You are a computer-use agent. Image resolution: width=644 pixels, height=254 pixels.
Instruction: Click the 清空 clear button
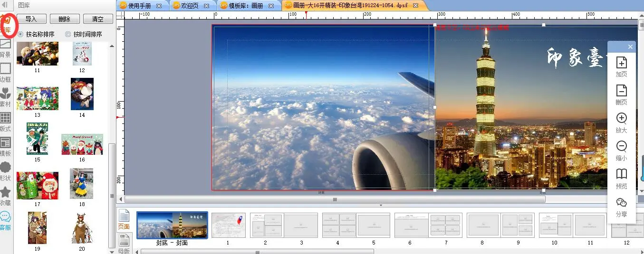[x=97, y=19]
